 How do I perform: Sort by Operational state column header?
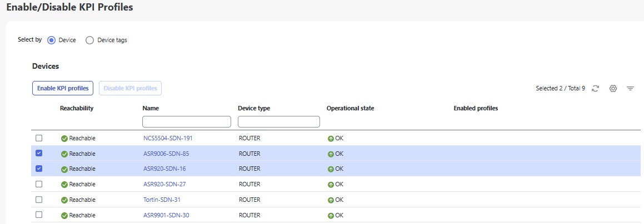coord(351,109)
